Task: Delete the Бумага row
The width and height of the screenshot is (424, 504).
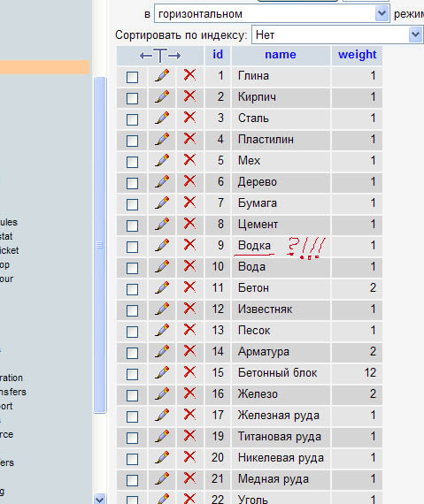Action: [189, 202]
